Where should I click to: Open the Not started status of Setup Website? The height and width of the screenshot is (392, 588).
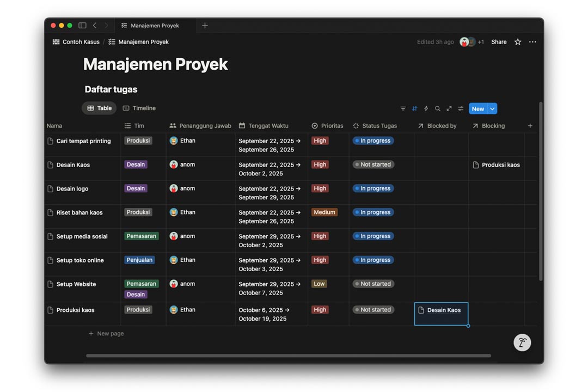(373, 284)
